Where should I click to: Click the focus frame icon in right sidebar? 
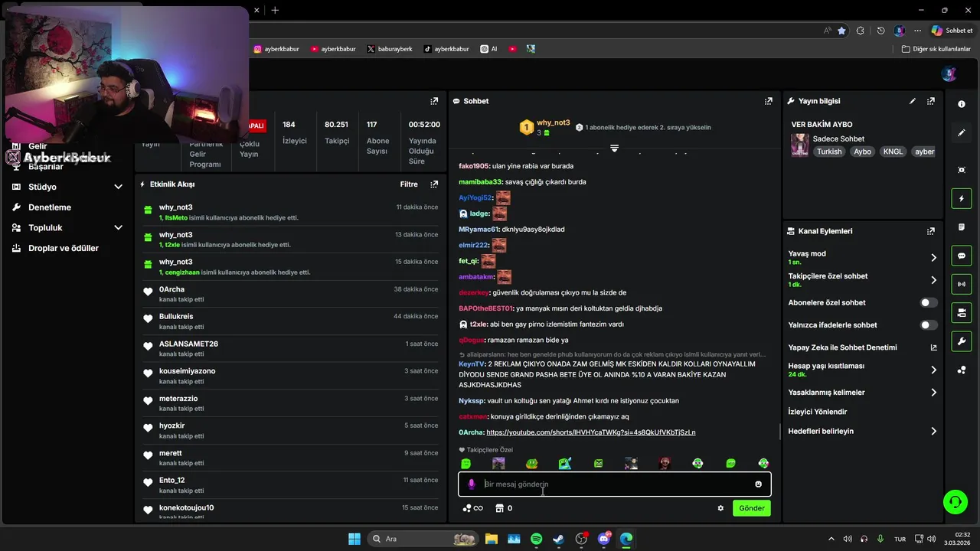[x=962, y=170]
